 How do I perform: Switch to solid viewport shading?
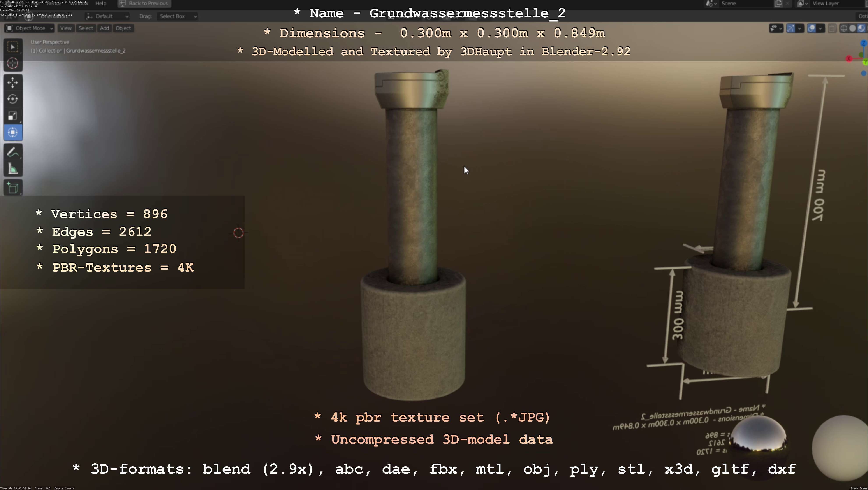tap(852, 28)
